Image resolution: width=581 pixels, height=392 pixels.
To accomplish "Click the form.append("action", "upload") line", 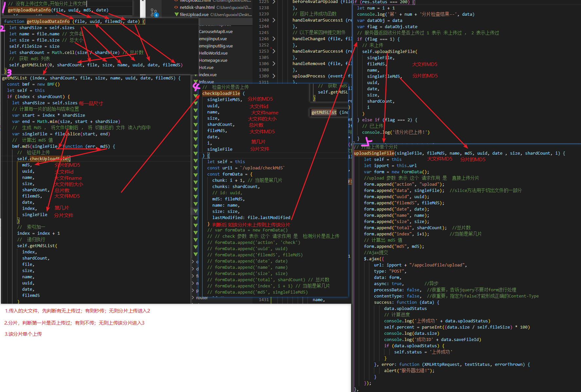I will (x=404, y=184).
